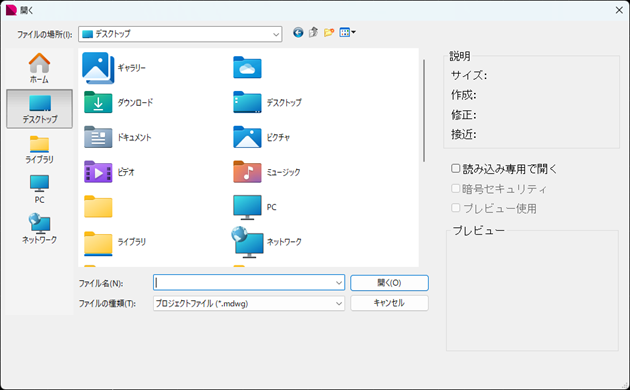Select デスクトップ in the places bar

coord(39,109)
